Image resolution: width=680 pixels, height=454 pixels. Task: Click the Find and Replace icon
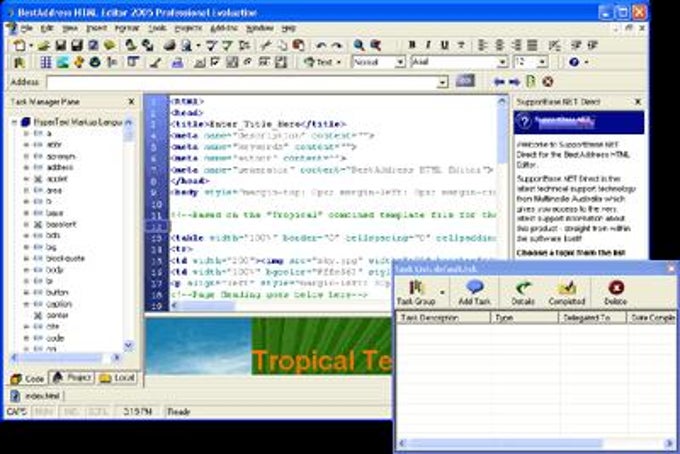click(376, 45)
